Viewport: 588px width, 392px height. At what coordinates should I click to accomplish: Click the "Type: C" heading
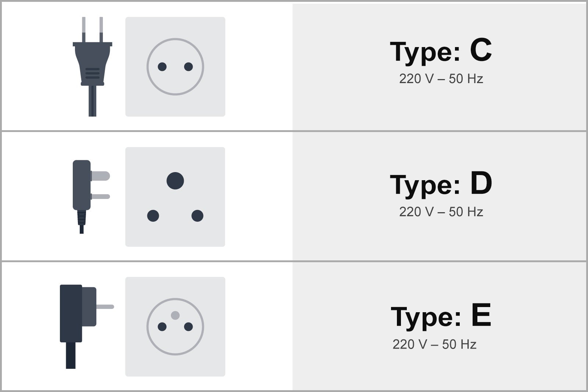[x=441, y=51]
